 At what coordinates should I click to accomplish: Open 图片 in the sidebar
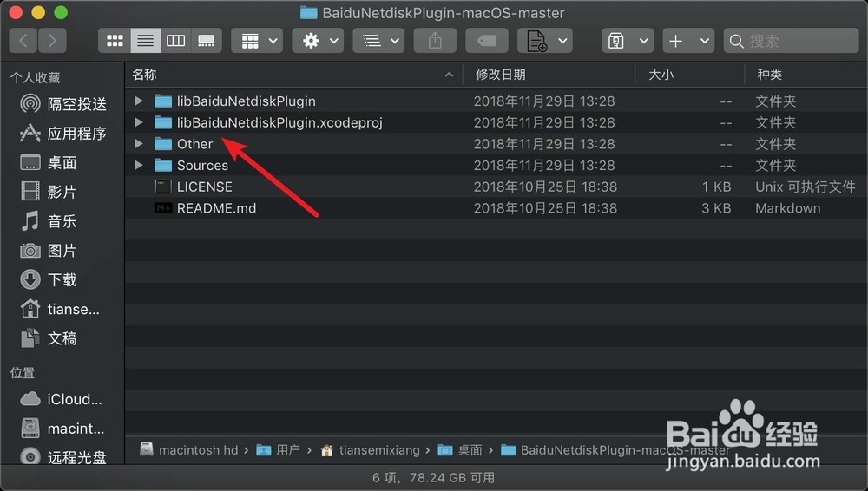pyautogui.click(x=48, y=250)
